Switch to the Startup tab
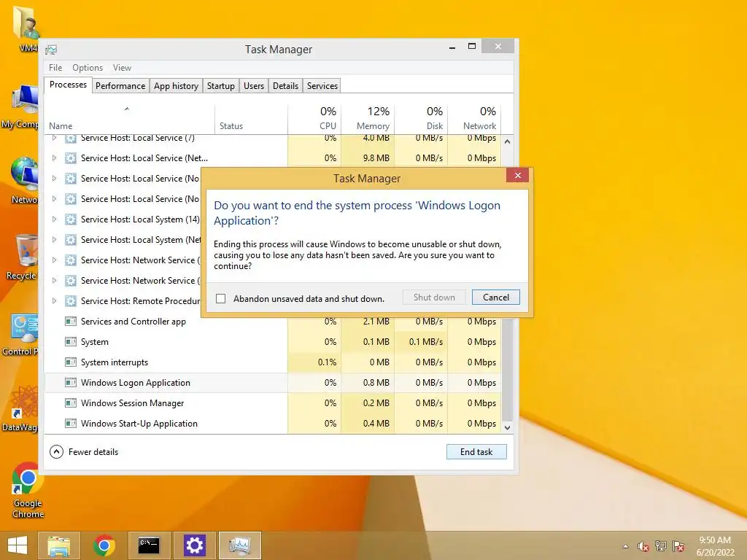 tap(220, 86)
